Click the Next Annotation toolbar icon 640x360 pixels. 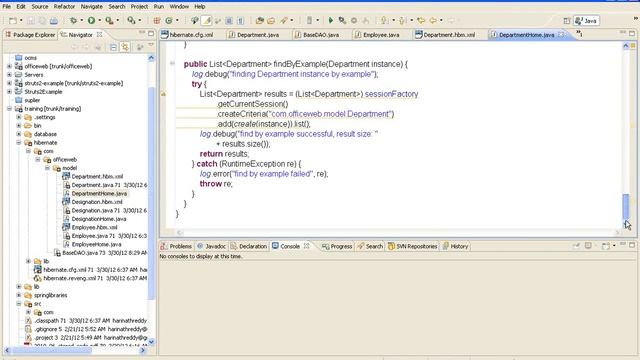coord(384,20)
